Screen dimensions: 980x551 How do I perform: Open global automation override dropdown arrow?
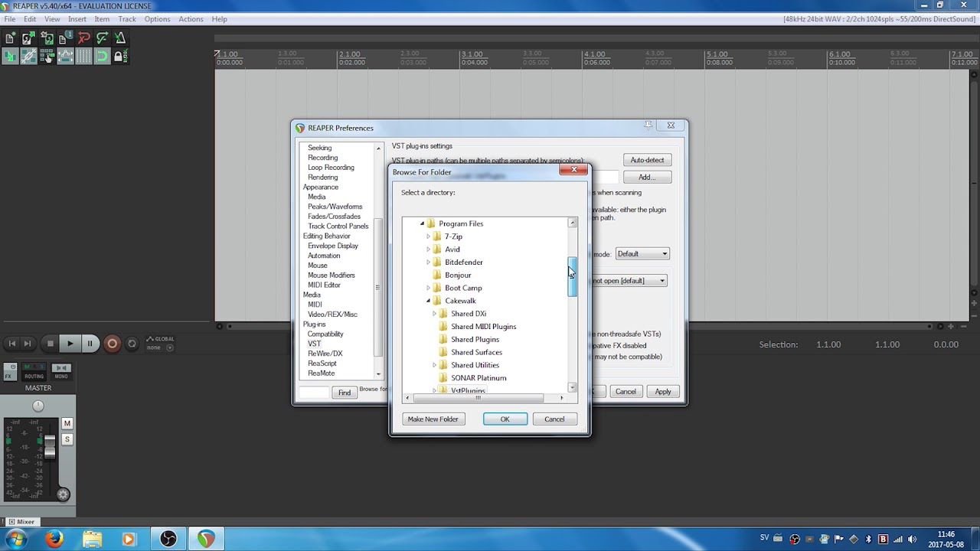click(170, 347)
